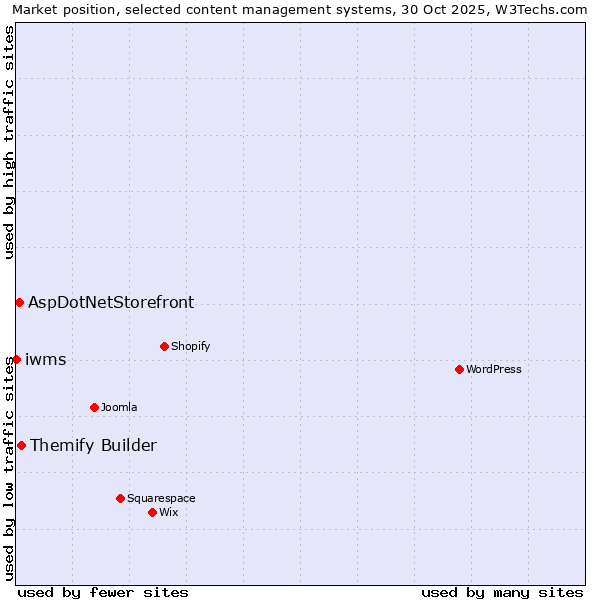Click the Wix text label
This screenshot has height=600, width=600.
[169, 512]
